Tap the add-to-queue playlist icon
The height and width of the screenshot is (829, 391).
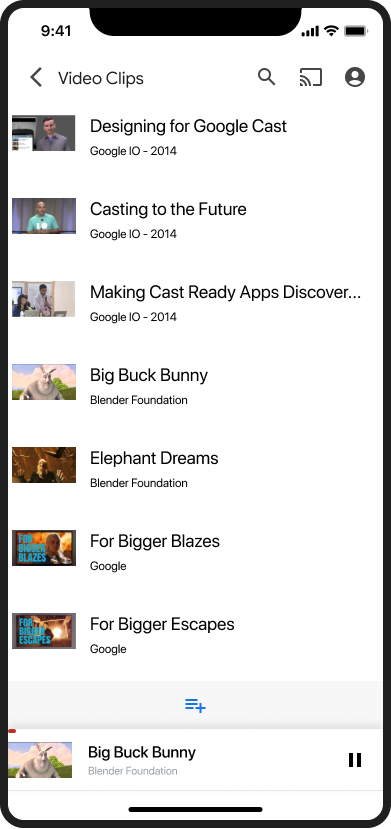[x=195, y=705]
